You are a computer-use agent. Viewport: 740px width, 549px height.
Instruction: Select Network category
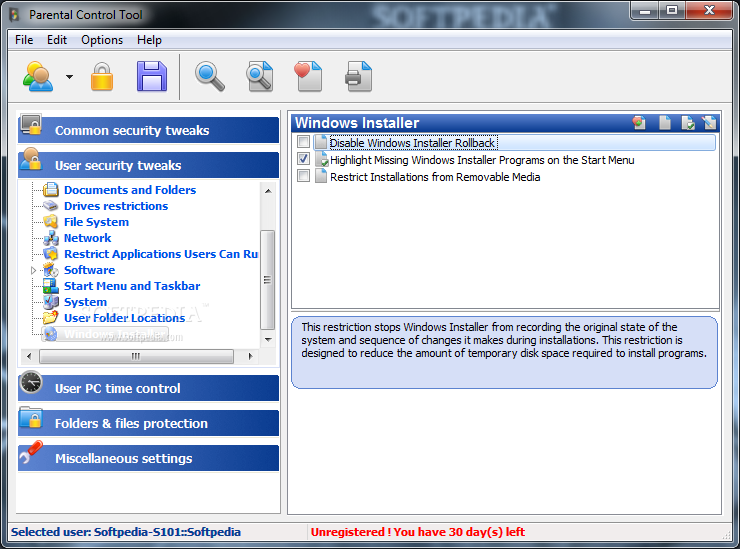(88, 238)
